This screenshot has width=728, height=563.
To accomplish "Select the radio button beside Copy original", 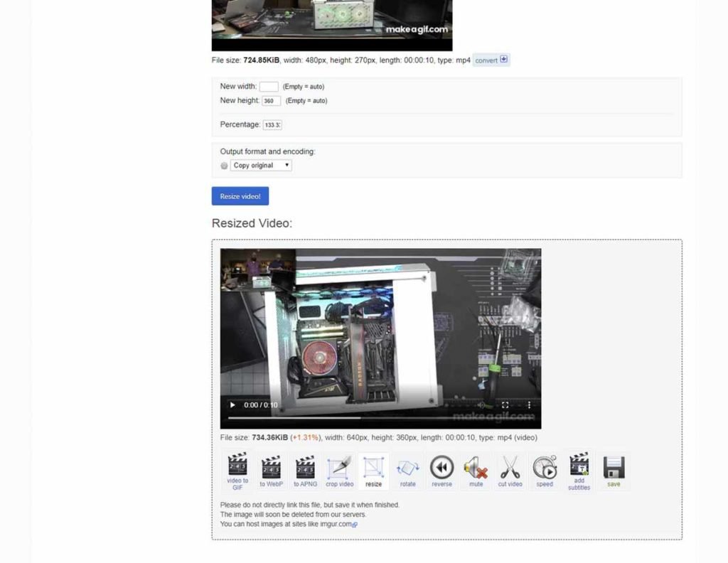I will point(224,166).
